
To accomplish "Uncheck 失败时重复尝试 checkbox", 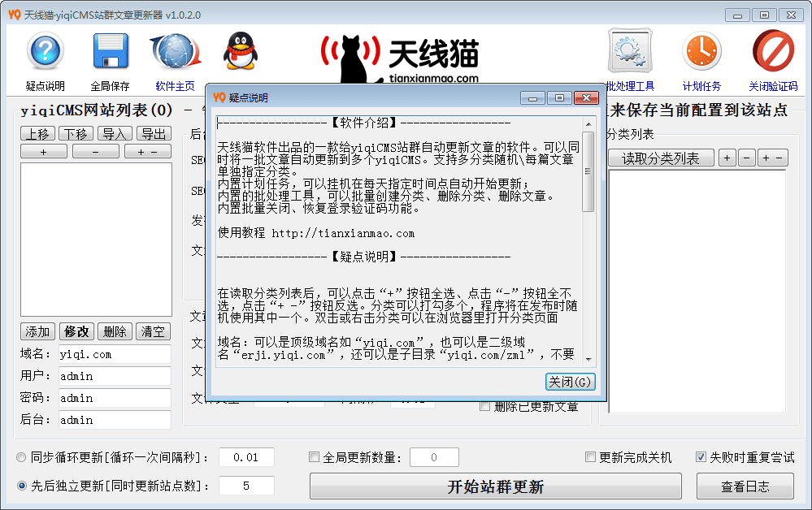I will coord(701,456).
